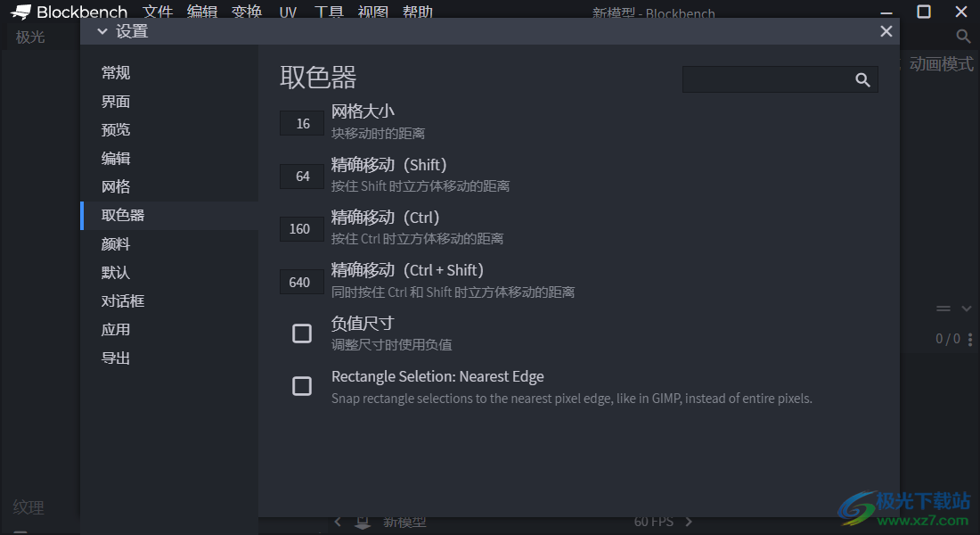Click the Rectangle Seletion: Nearest Edge label
The width and height of the screenshot is (980, 535).
click(437, 376)
